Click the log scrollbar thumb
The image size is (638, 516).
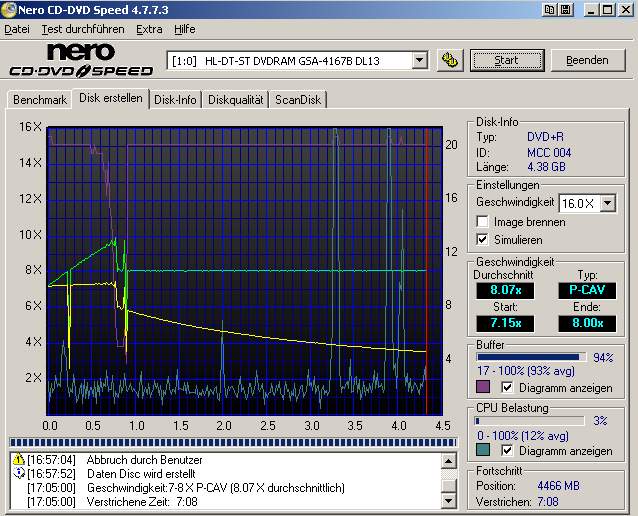(448, 485)
